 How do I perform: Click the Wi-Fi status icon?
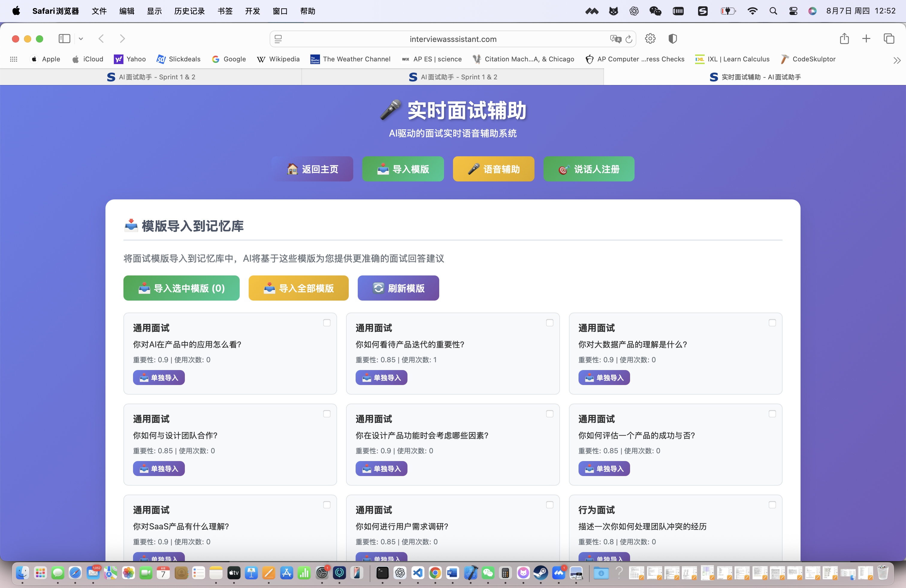click(752, 11)
